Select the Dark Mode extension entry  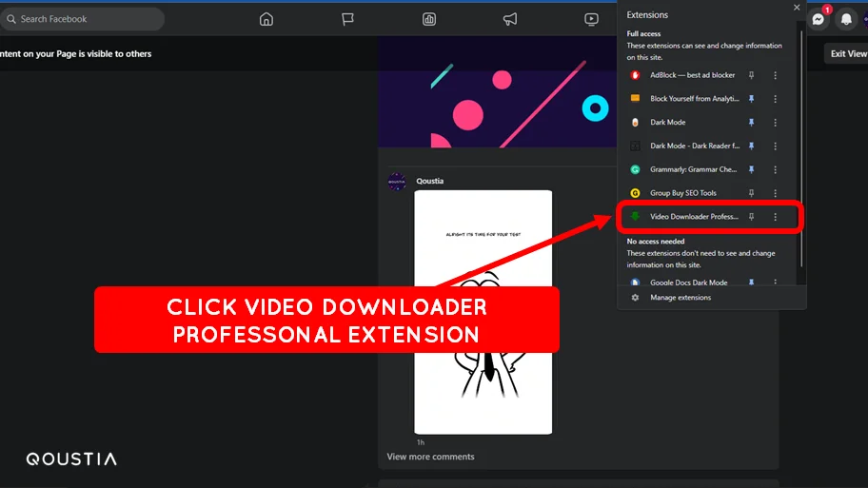(667, 123)
